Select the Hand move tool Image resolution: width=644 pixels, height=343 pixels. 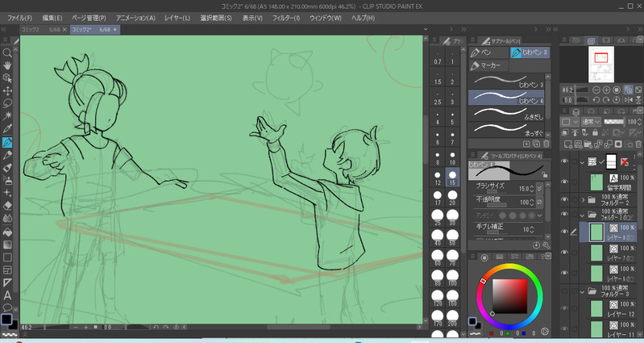(x=7, y=65)
